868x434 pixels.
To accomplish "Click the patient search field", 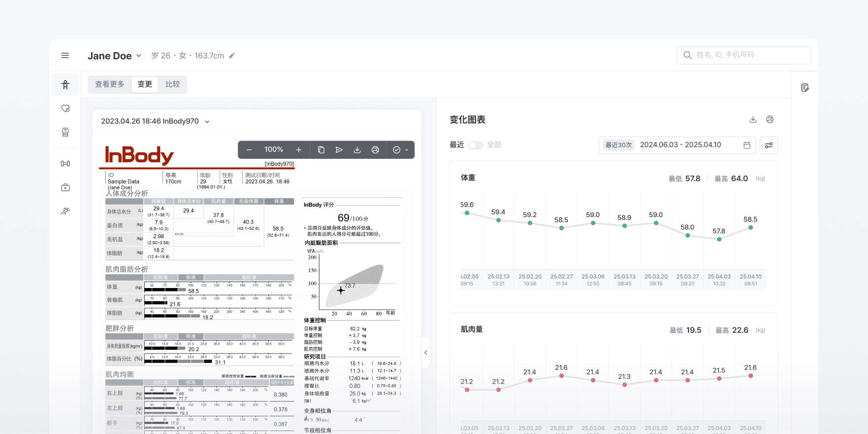I will pos(744,55).
